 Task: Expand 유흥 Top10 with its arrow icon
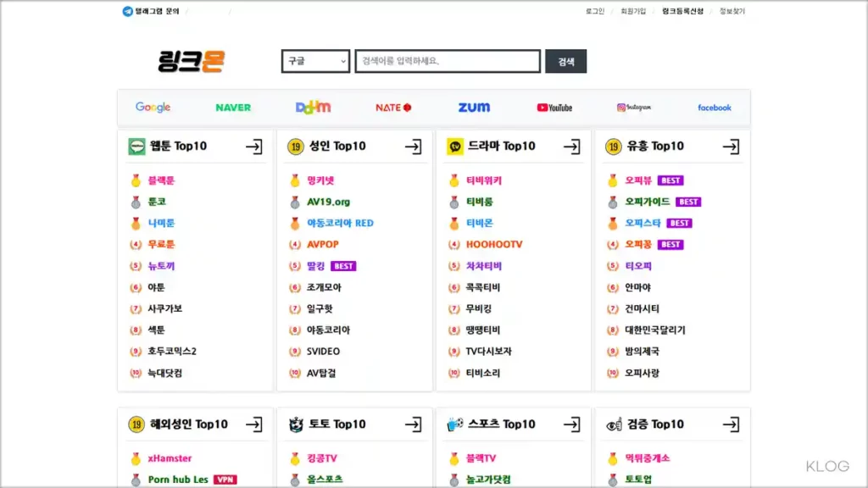pos(731,147)
